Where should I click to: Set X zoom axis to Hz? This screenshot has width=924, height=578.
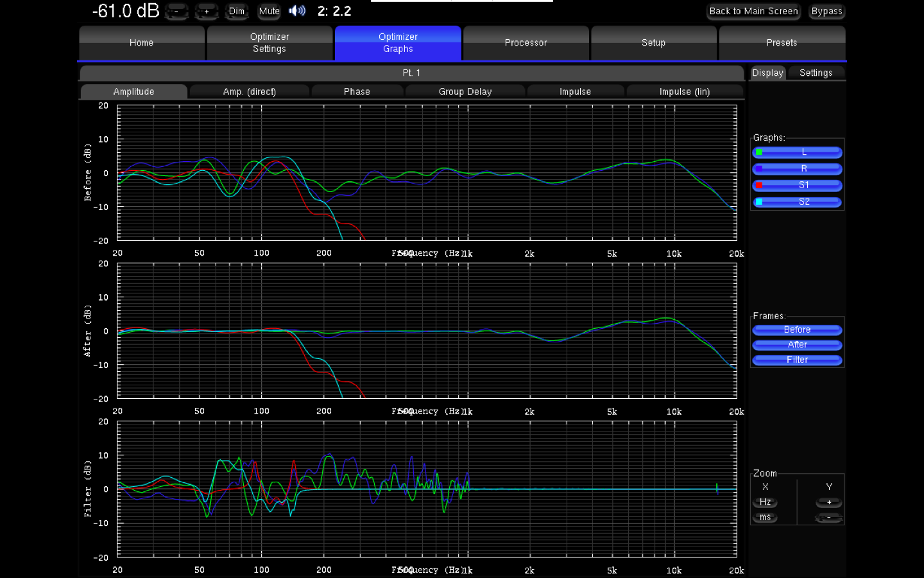coord(765,502)
